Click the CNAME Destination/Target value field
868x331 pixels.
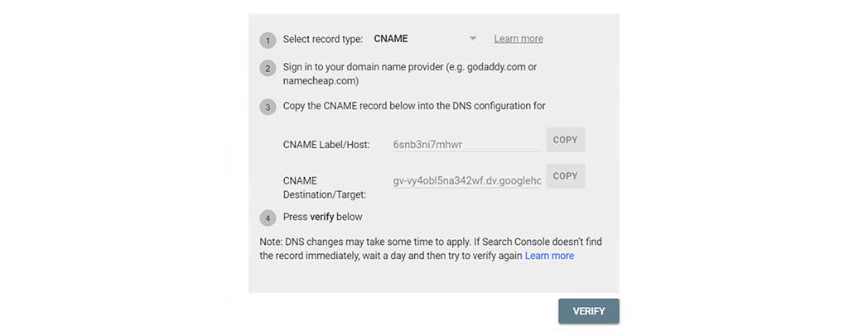coord(466,180)
